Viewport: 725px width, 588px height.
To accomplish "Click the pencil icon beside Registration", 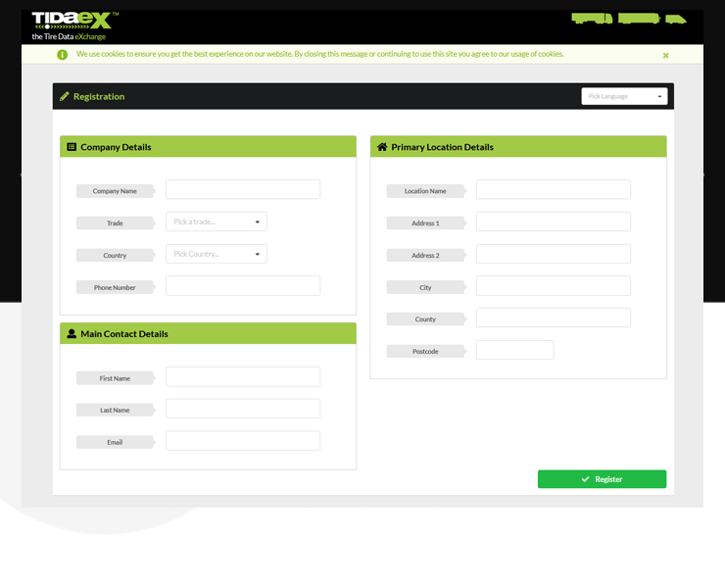I will (x=65, y=96).
